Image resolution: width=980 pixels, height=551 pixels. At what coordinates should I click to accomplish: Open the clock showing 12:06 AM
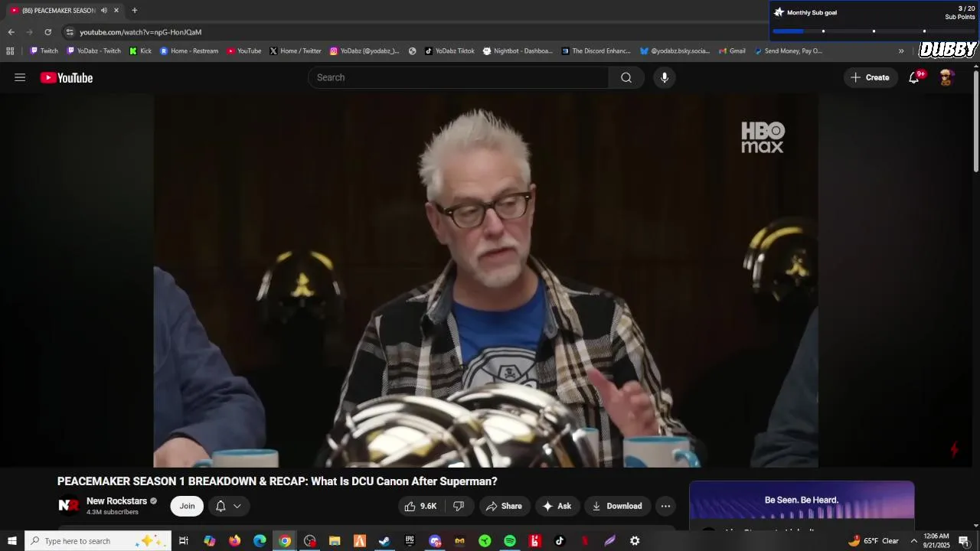coord(936,541)
